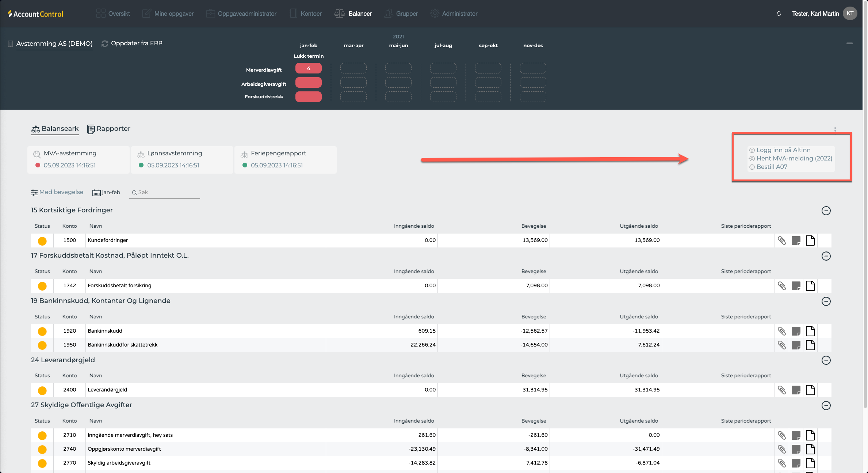Click the paperclip attachment icon for Kundefordringer

pyautogui.click(x=781, y=241)
